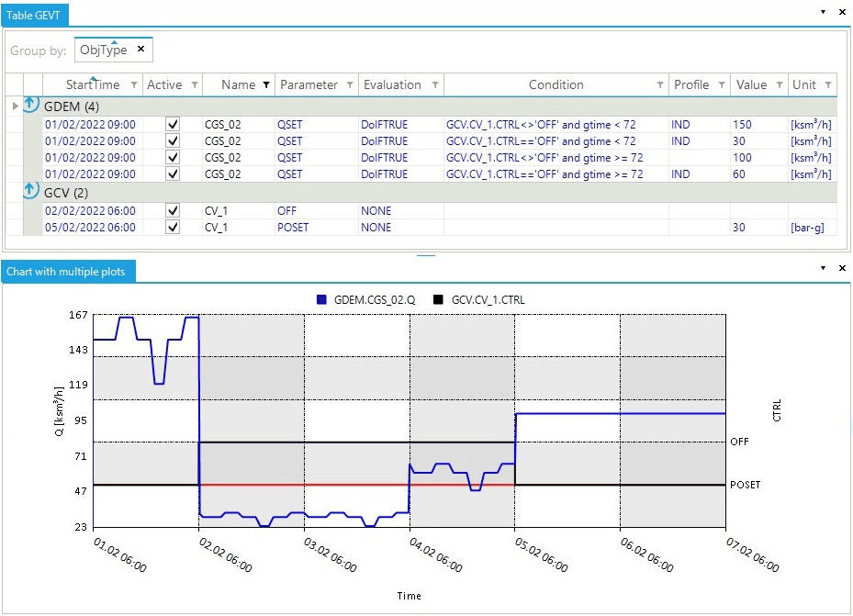Open the Table GEVT panel options dropdown
This screenshot has height=616, width=853.
tap(822, 12)
